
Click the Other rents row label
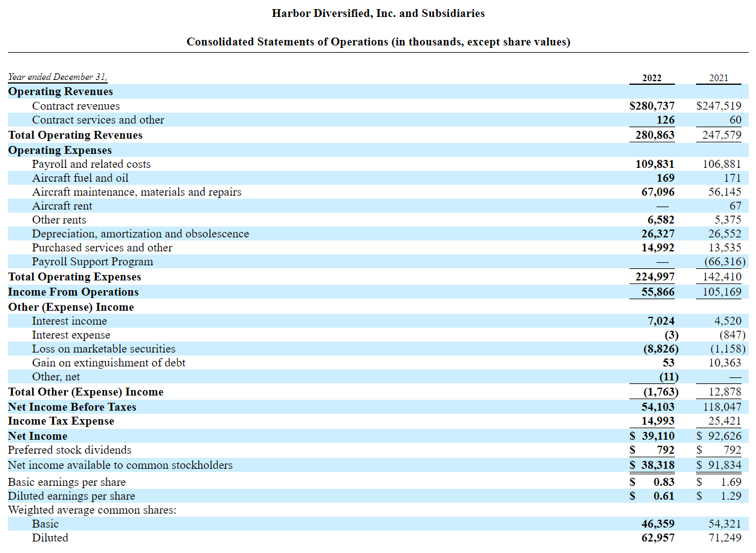[59, 220]
